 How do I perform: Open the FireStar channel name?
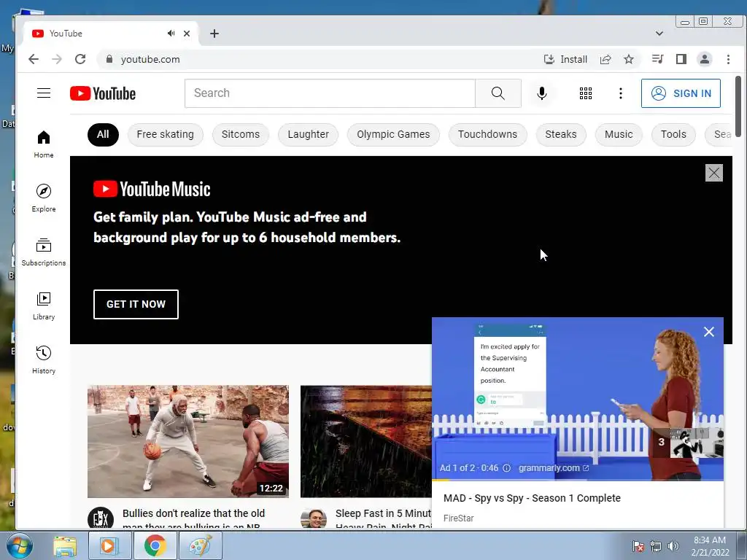458,518
